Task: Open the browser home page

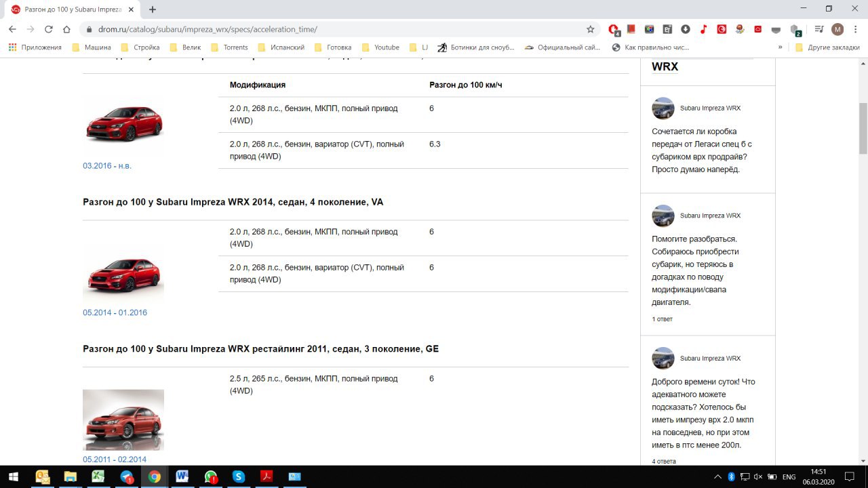Action: tap(66, 29)
